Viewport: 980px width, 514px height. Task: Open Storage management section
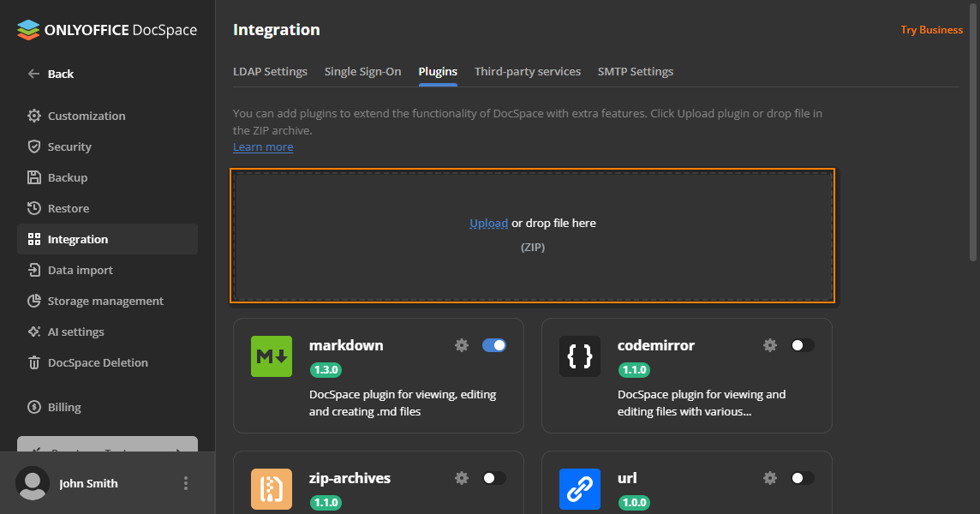tap(107, 301)
